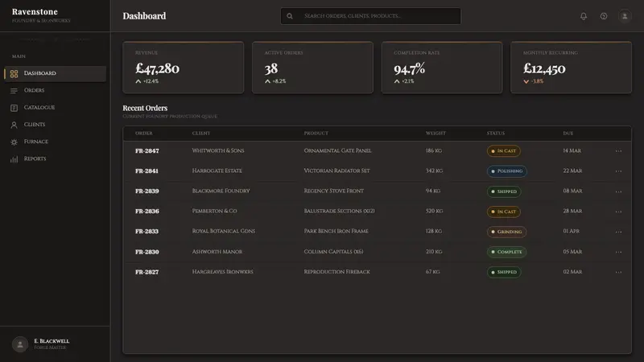Click the Furnace icon in sidebar
Image resolution: width=644 pixels, height=362 pixels.
point(14,142)
